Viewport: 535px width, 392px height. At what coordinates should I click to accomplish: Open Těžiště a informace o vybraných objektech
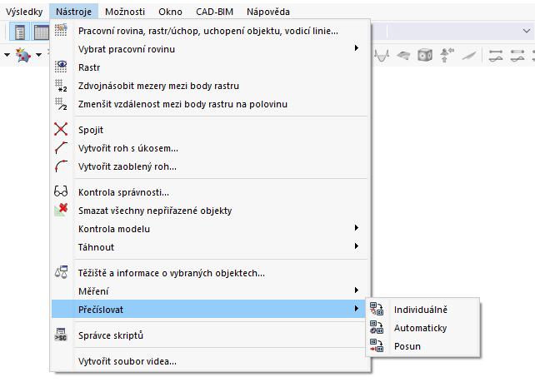[x=210, y=273]
